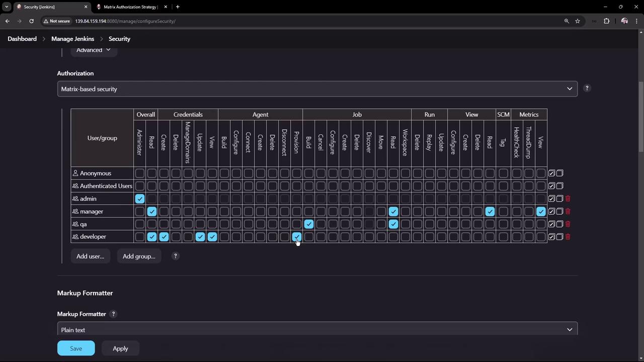Unselect all permissions for Anonymous row

coord(559,173)
